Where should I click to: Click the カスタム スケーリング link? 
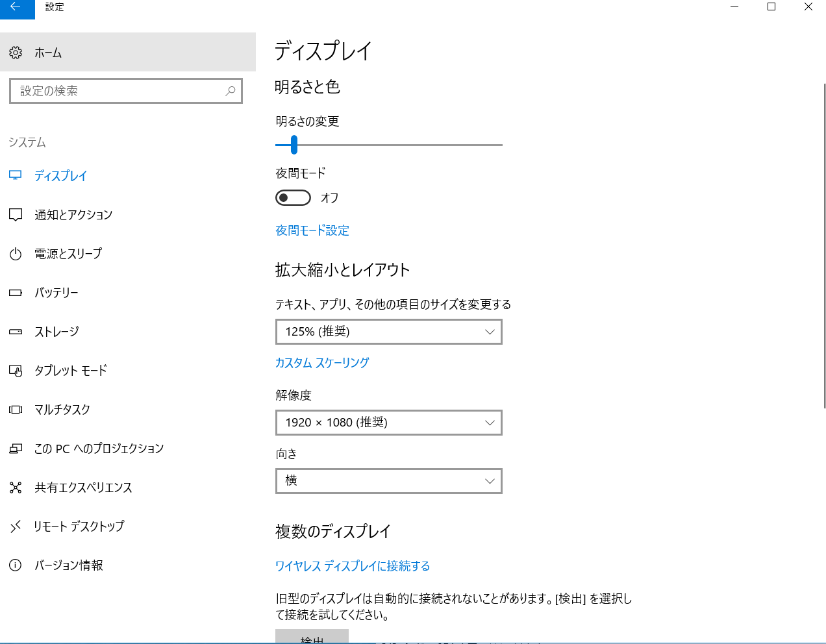(322, 363)
